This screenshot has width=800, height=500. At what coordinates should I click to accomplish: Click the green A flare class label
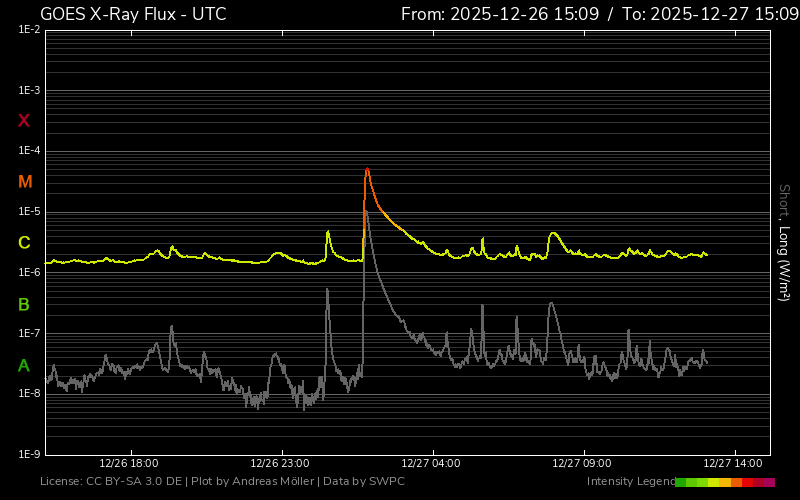pos(24,365)
